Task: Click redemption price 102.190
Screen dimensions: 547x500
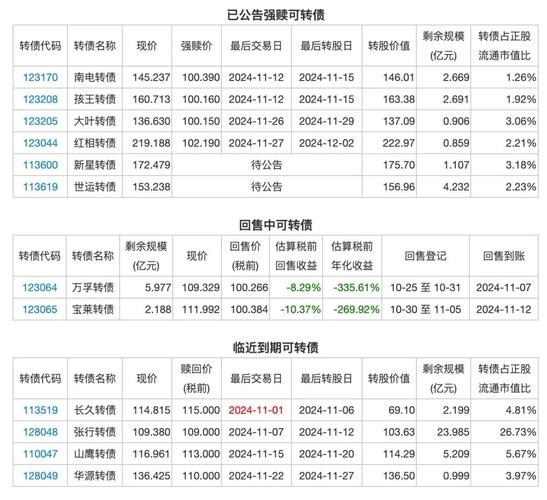Action: tap(201, 143)
